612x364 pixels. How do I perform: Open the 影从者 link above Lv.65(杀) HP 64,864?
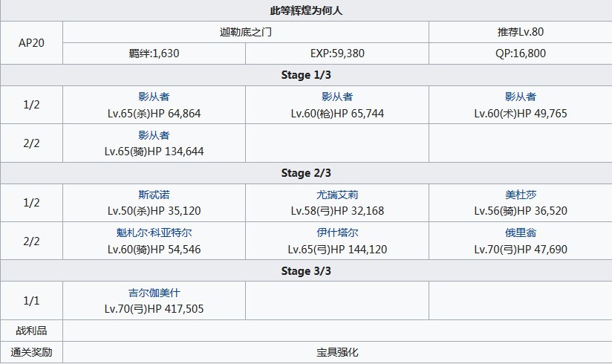[x=154, y=97]
